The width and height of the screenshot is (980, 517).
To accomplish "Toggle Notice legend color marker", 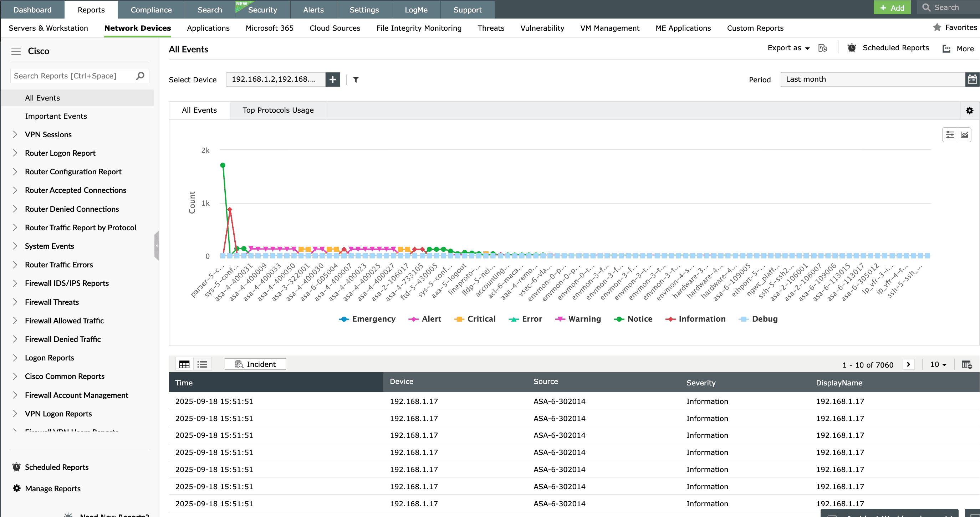I will (x=619, y=319).
